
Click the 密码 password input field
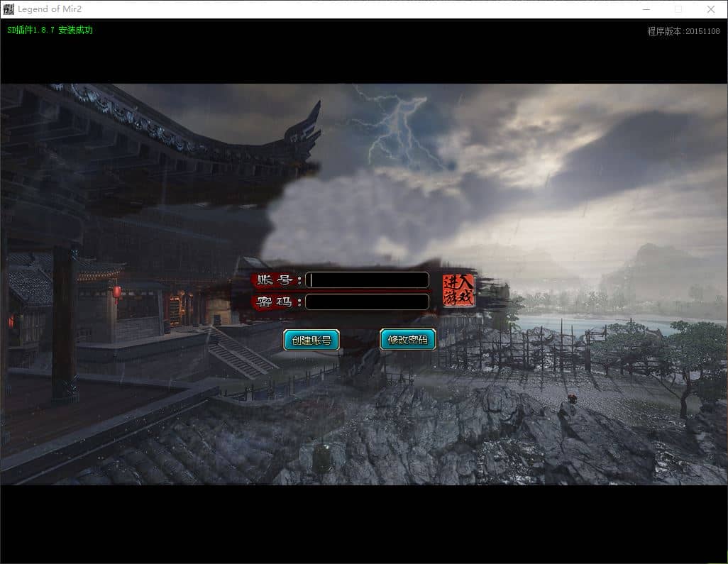coord(367,302)
